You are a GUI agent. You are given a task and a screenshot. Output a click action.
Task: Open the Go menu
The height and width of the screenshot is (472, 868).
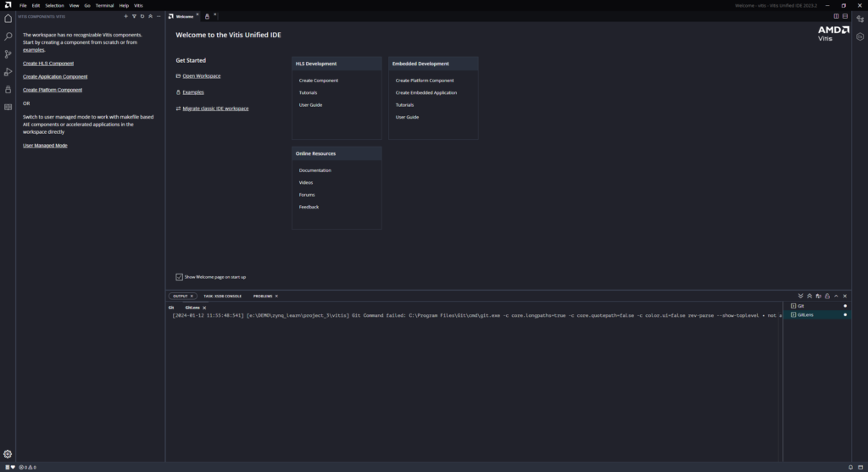(x=87, y=6)
